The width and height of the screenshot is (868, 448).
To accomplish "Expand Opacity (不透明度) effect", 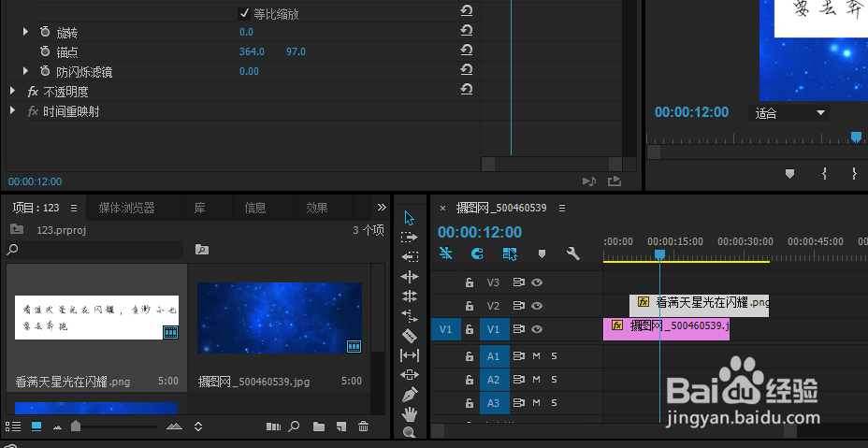I will pyautogui.click(x=13, y=91).
